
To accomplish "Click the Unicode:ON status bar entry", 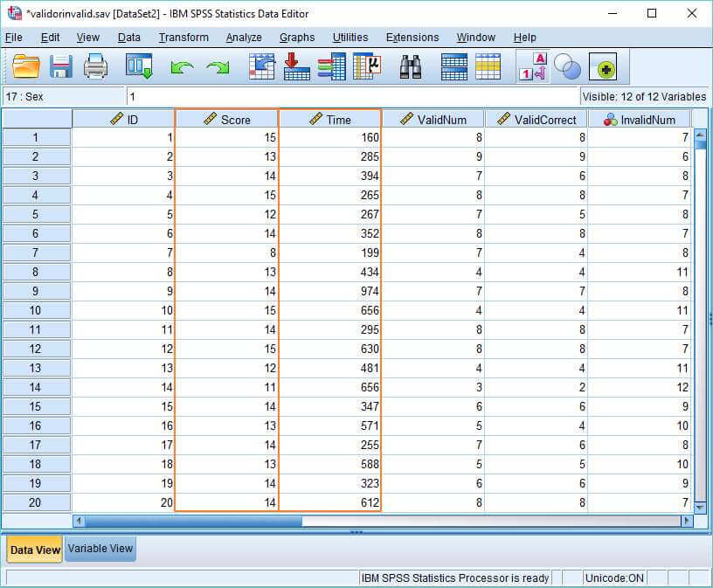I will [x=614, y=578].
